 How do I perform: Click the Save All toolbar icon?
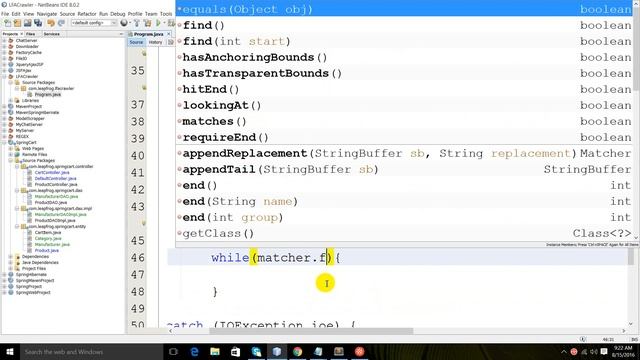pyautogui.click(x=38, y=23)
